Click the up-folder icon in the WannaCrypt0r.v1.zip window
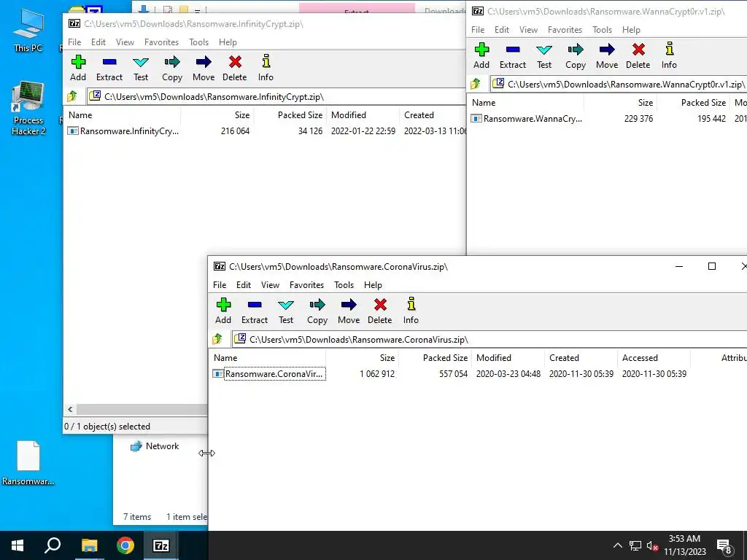The width and height of the screenshot is (747, 560). click(476, 84)
